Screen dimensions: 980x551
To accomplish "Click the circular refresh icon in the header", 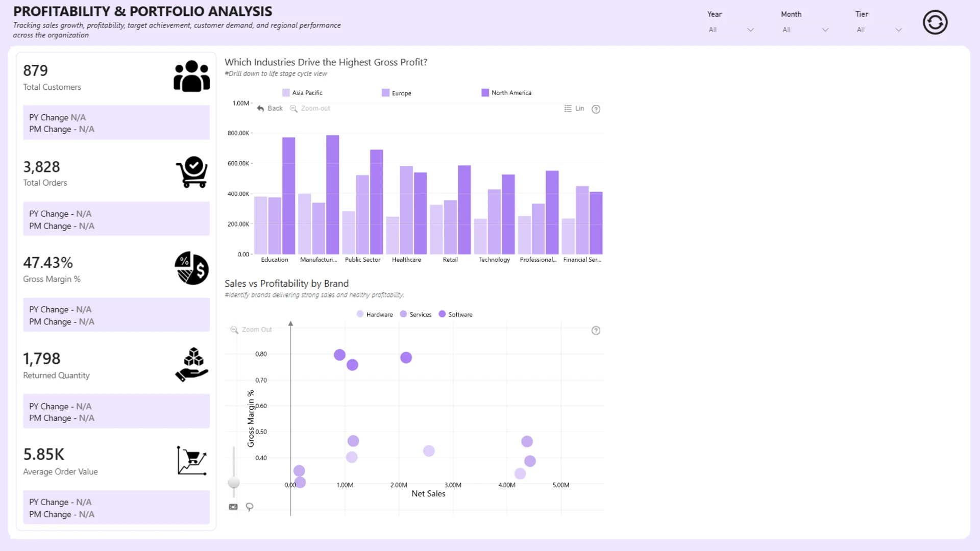I will 935,22.
